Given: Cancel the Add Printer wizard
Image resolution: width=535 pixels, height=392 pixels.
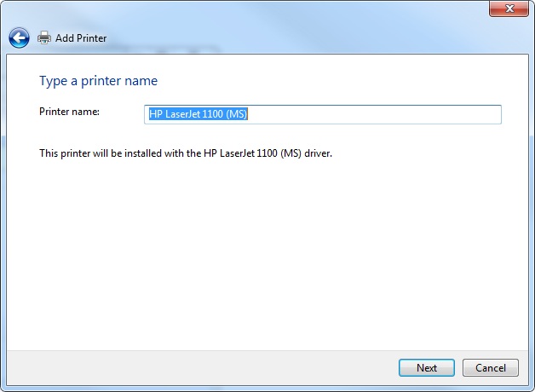Looking at the screenshot, I should pyautogui.click(x=491, y=368).
